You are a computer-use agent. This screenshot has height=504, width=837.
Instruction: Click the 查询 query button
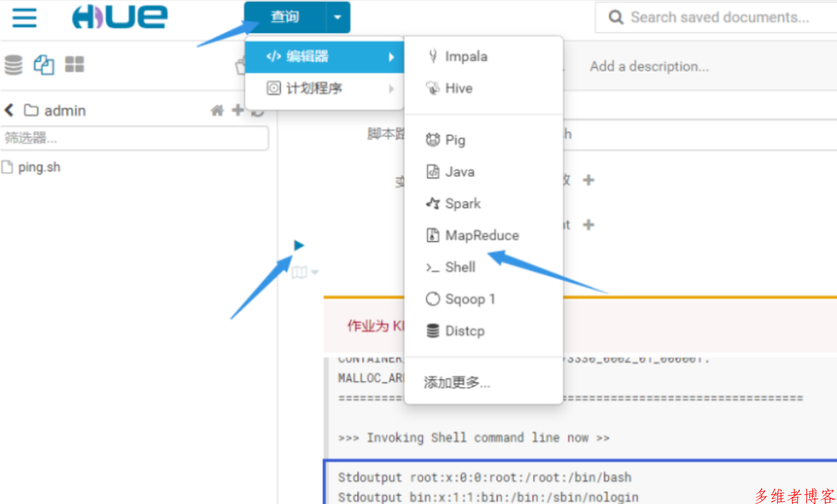[285, 17]
